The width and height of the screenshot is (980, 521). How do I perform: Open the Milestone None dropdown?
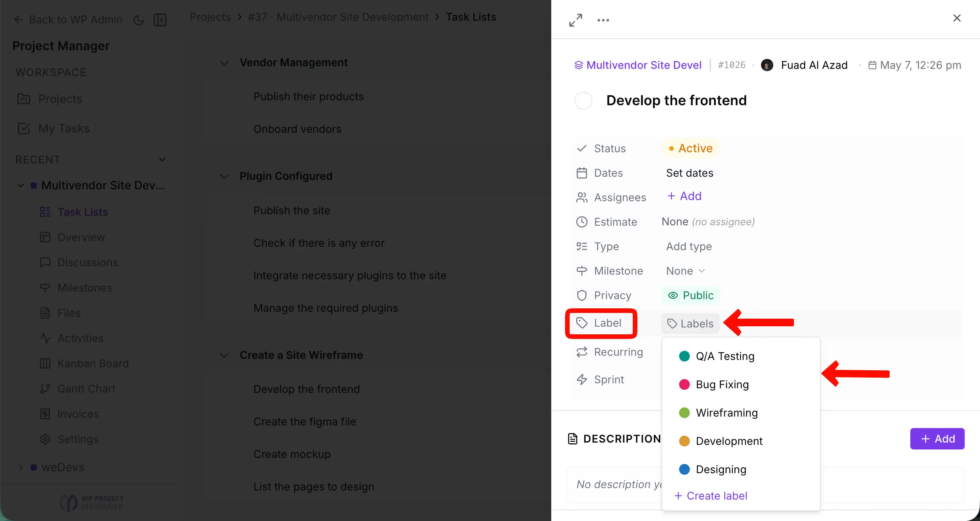[x=685, y=271]
